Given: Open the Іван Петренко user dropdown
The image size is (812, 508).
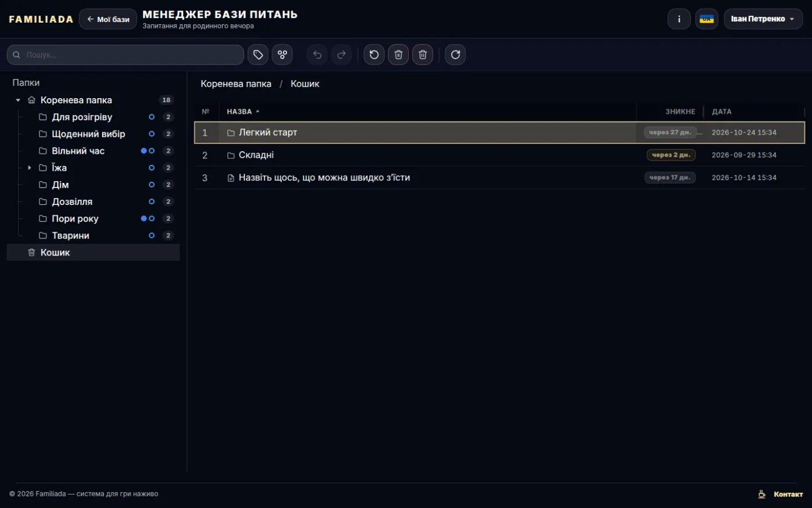Looking at the screenshot, I should tap(763, 19).
